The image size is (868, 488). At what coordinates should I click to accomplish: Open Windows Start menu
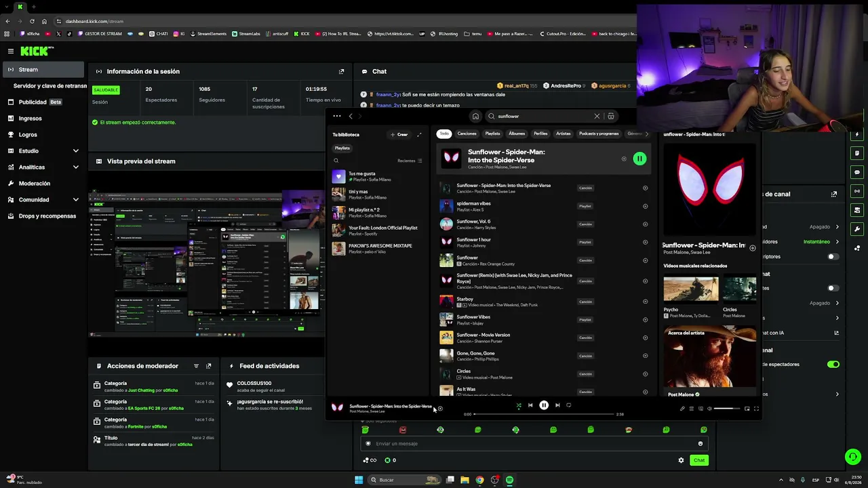pyautogui.click(x=359, y=480)
